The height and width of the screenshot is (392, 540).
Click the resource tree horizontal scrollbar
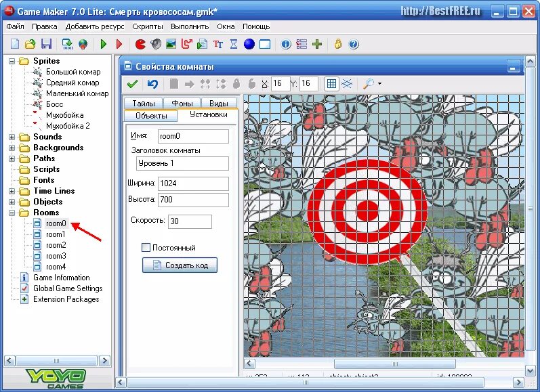[x=57, y=361]
